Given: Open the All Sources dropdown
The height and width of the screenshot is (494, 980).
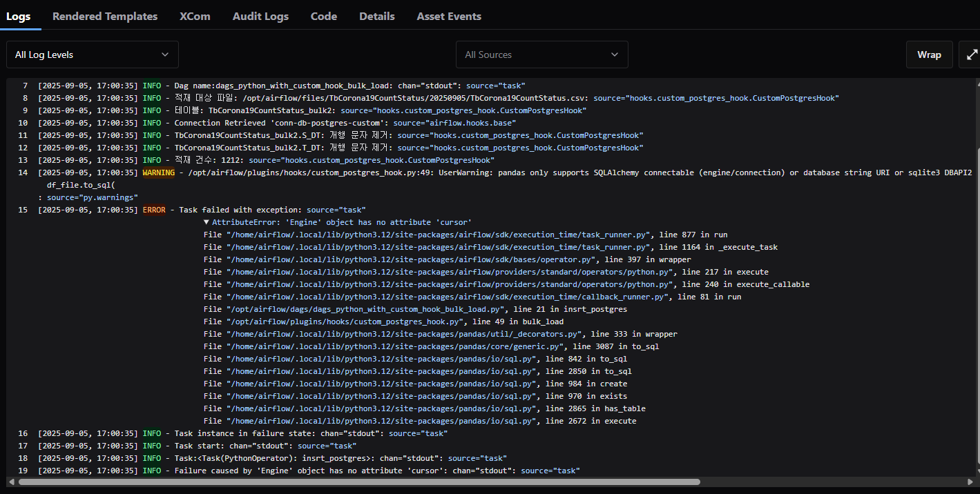Looking at the screenshot, I should (x=542, y=55).
